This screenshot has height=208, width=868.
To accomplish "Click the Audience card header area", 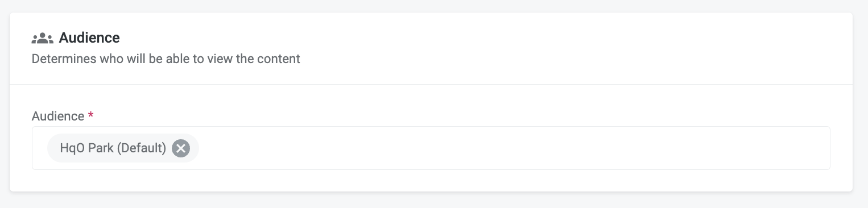I will click(431, 48).
